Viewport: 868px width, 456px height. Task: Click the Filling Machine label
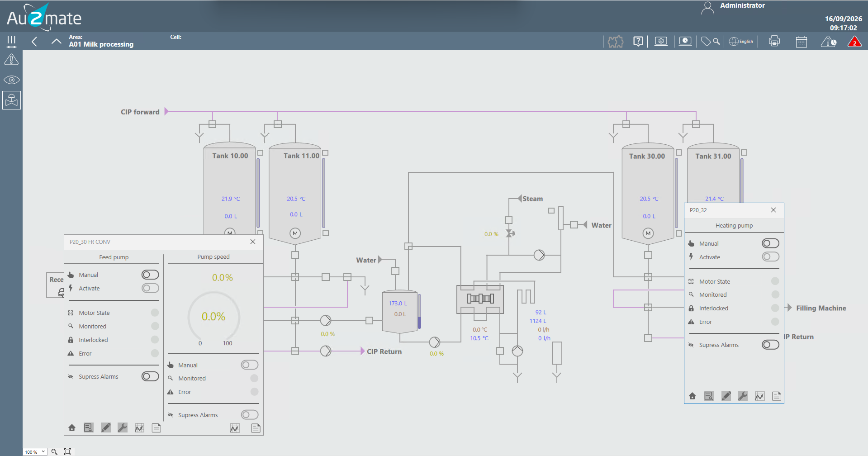[821, 308]
